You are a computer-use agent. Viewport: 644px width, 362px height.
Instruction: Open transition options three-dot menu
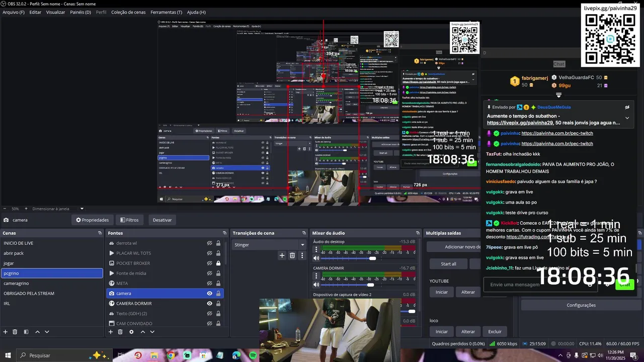pyautogui.click(x=302, y=255)
